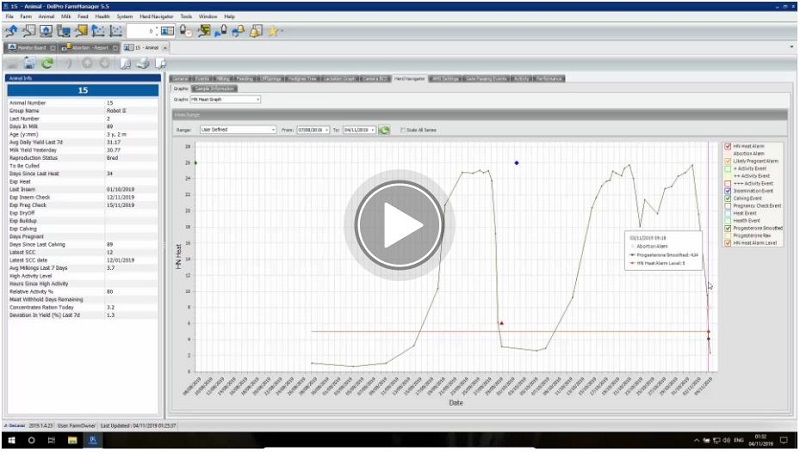Toggle Insemination Event legend checkbox
The height and width of the screenshot is (452, 800).
[x=727, y=191]
